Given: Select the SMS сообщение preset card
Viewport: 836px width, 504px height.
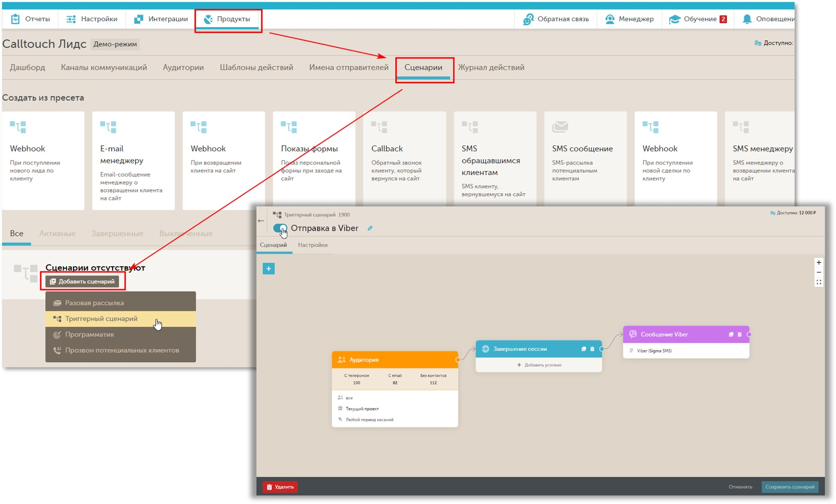Looking at the screenshot, I should pos(585,158).
